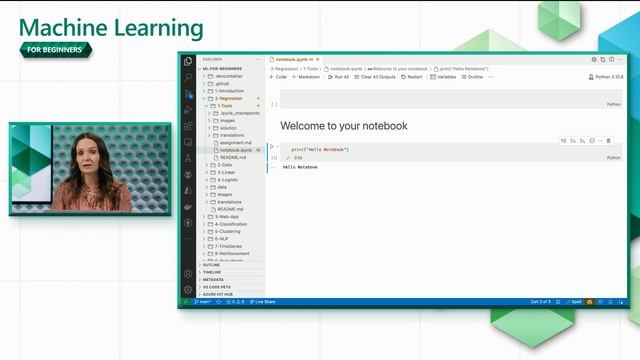
Task: Click 1-Tools in the breadcrumb
Action: [311, 69]
